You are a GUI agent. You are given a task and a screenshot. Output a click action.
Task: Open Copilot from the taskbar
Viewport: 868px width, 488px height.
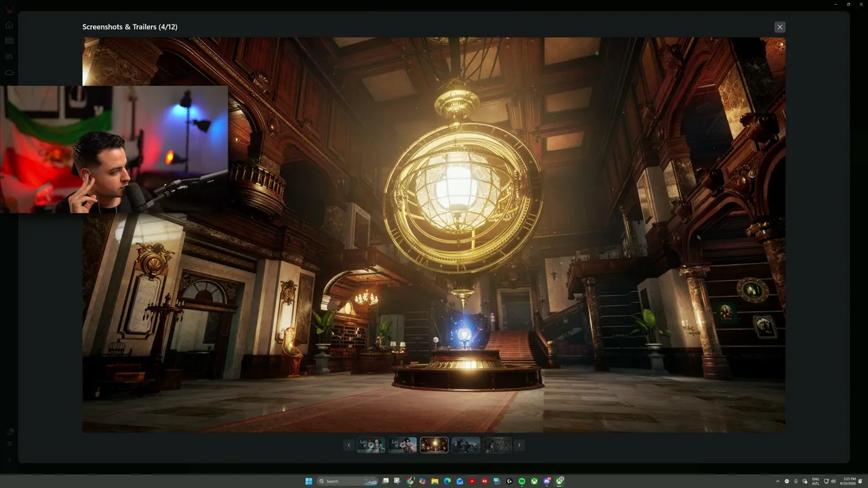[422, 481]
